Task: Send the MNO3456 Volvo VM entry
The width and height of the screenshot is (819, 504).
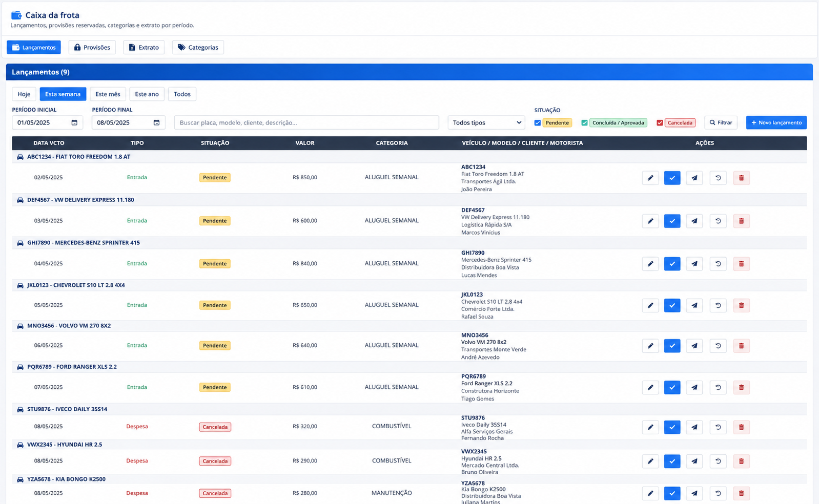Action: [x=694, y=346]
